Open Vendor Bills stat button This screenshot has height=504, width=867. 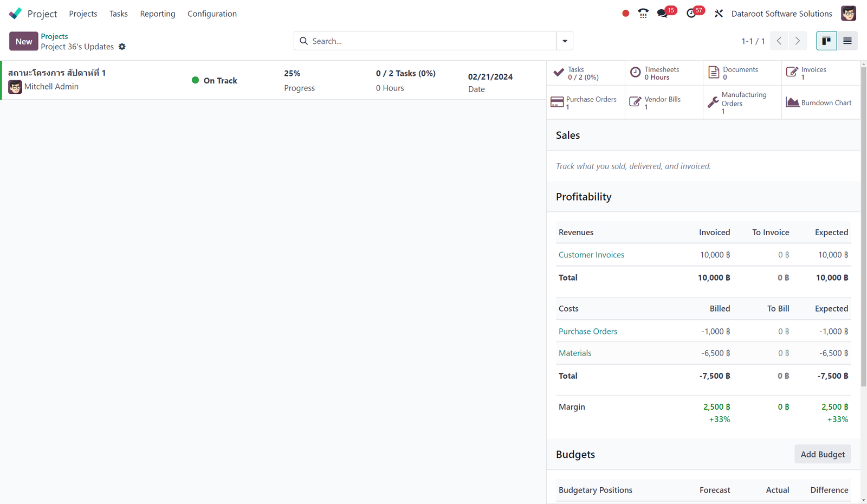664,102
